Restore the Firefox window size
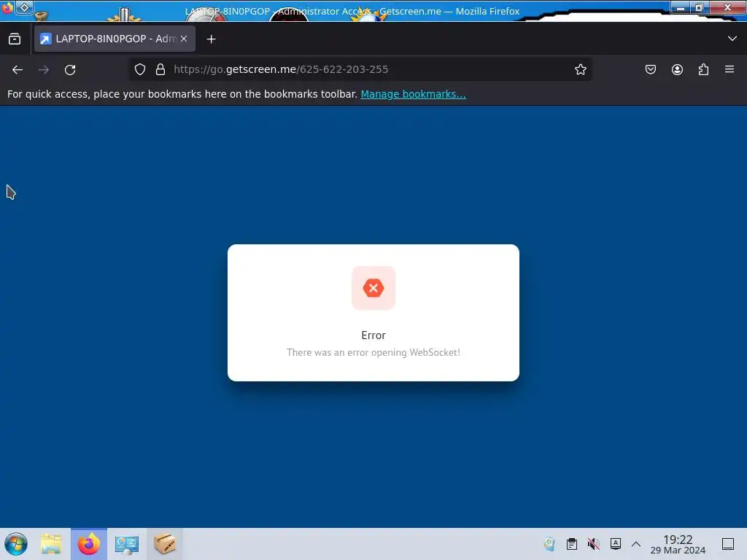The height and width of the screenshot is (560, 747). (700, 7)
